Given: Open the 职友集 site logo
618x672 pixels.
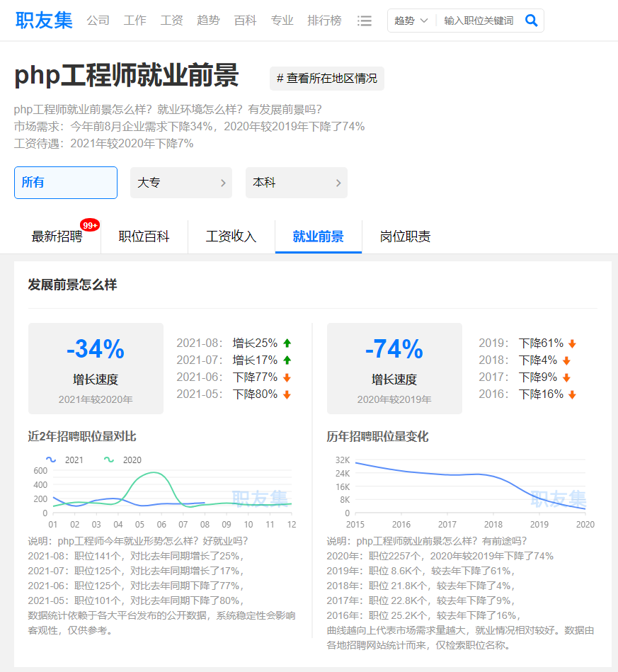Looking at the screenshot, I should (44, 20).
